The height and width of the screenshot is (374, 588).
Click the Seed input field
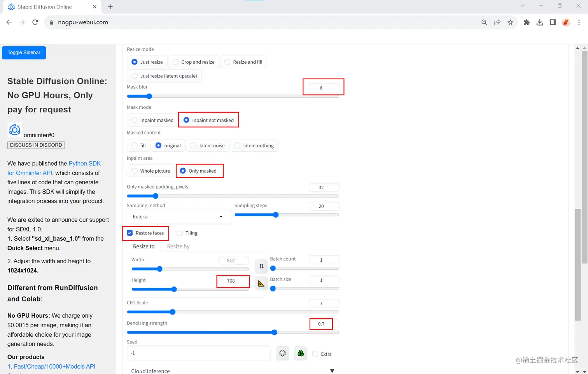click(x=199, y=353)
